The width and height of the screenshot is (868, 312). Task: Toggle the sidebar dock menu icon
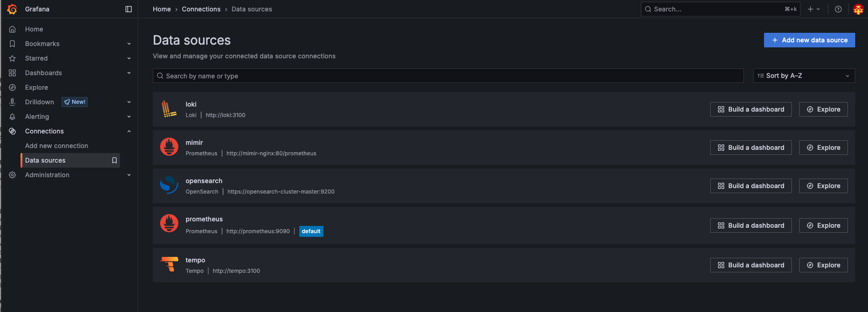coord(129,9)
